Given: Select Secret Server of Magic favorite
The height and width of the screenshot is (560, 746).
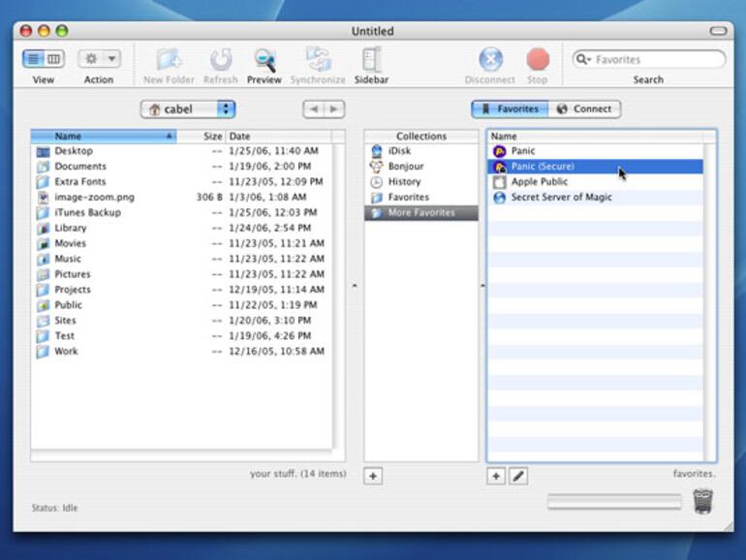Looking at the screenshot, I should [561, 198].
